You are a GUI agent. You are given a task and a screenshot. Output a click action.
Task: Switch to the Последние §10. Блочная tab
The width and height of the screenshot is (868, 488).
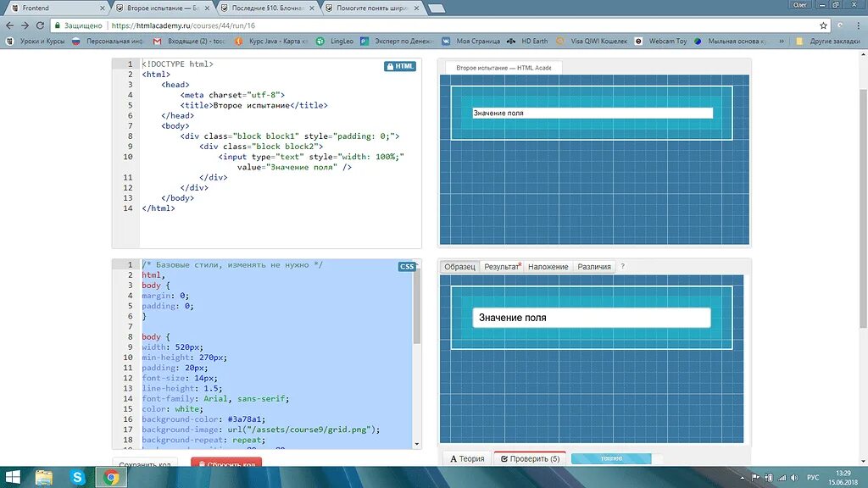265,8
